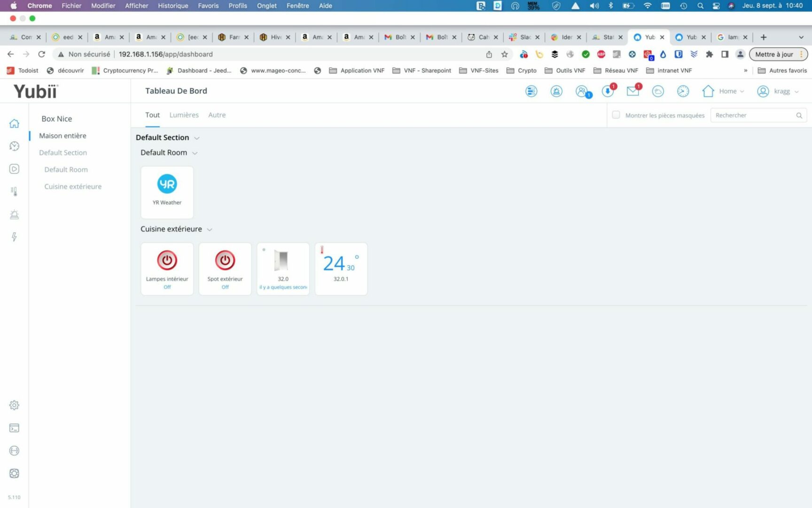Expand hidden bookmarks overflow chevron
The height and width of the screenshot is (508, 812).
(x=745, y=71)
